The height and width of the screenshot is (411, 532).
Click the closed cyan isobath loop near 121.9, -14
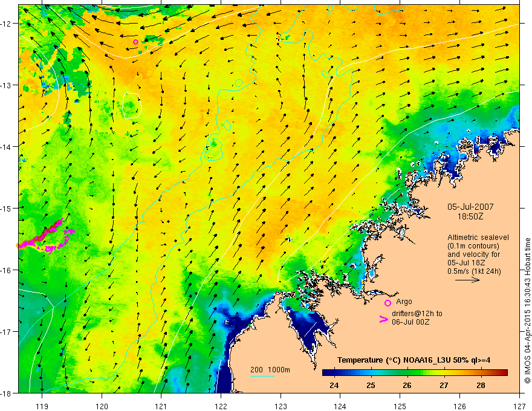click(213, 149)
